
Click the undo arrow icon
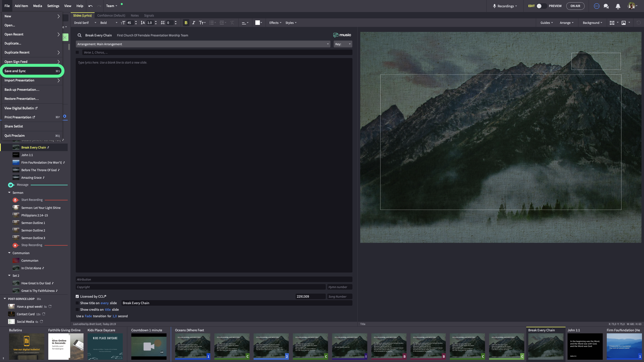(91, 6)
